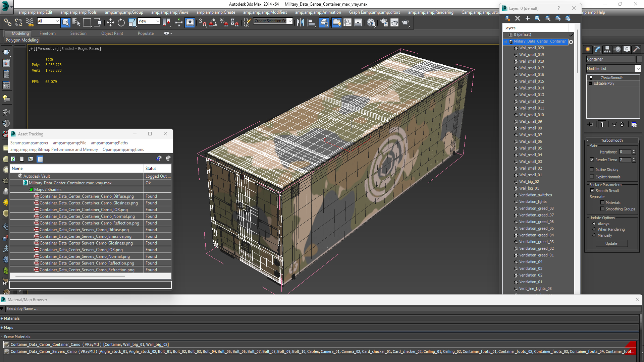Select When Rendering update option
This screenshot has height=362, width=644.
pos(594,229)
